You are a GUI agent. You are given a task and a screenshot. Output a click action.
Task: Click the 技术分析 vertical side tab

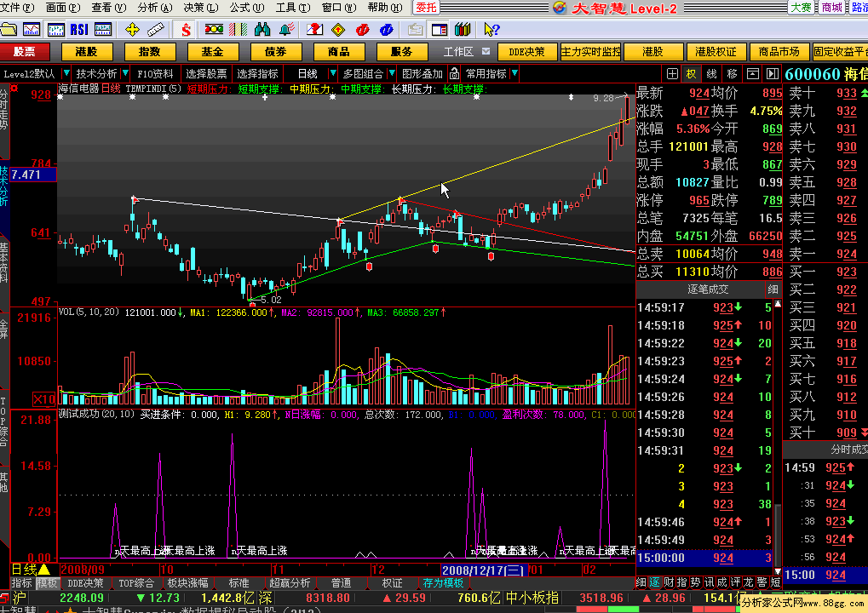click(4, 186)
